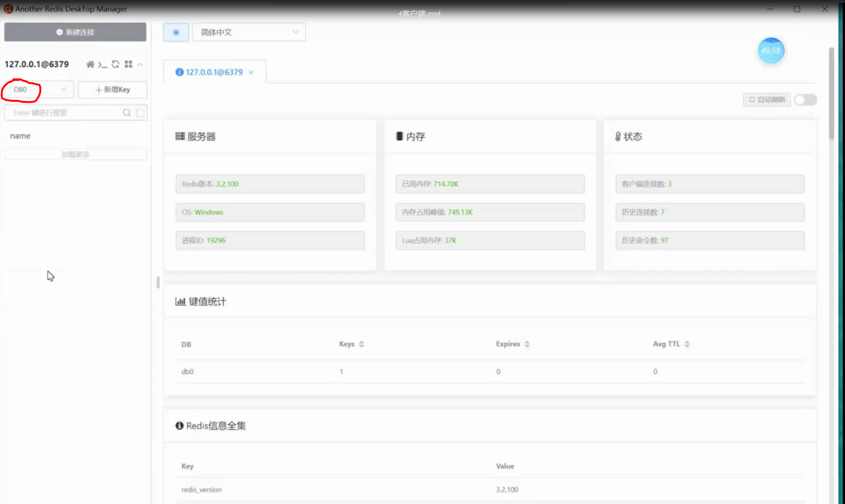The width and height of the screenshot is (845, 504).
Task: Close the 127.0.0.1@6379 tab
Action: coord(251,72)
